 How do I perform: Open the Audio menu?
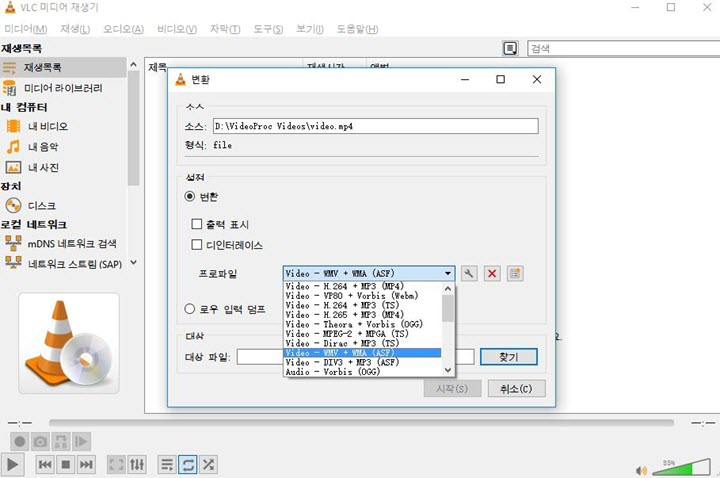(123, 29)
